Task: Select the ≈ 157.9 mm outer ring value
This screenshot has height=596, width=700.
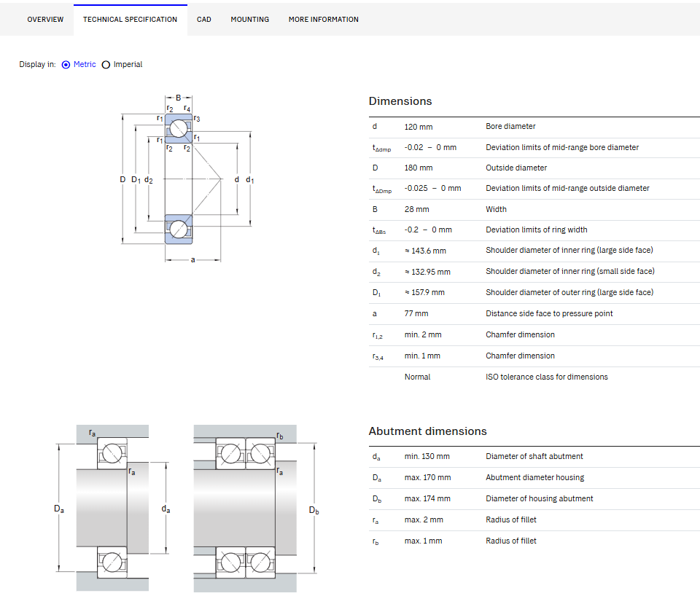Action: coord(424,293)
